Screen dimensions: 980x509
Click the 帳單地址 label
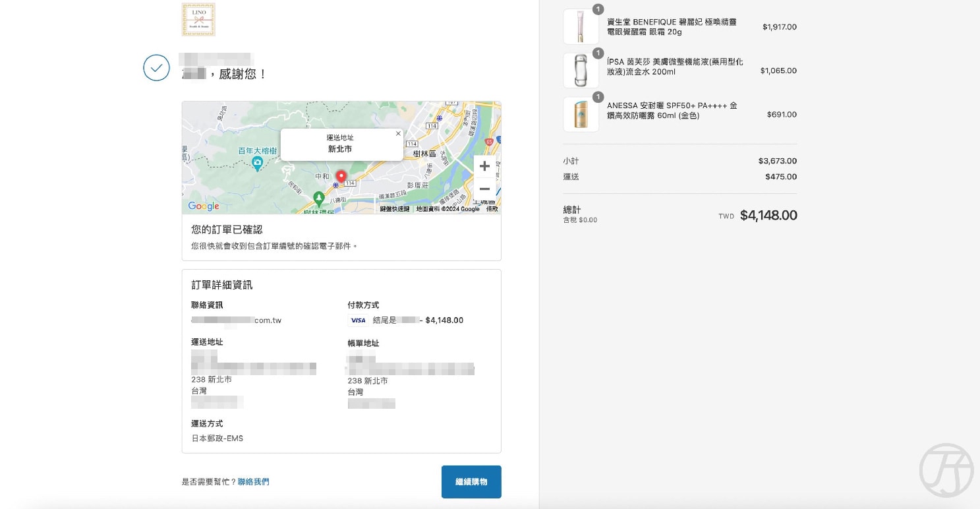364,344
